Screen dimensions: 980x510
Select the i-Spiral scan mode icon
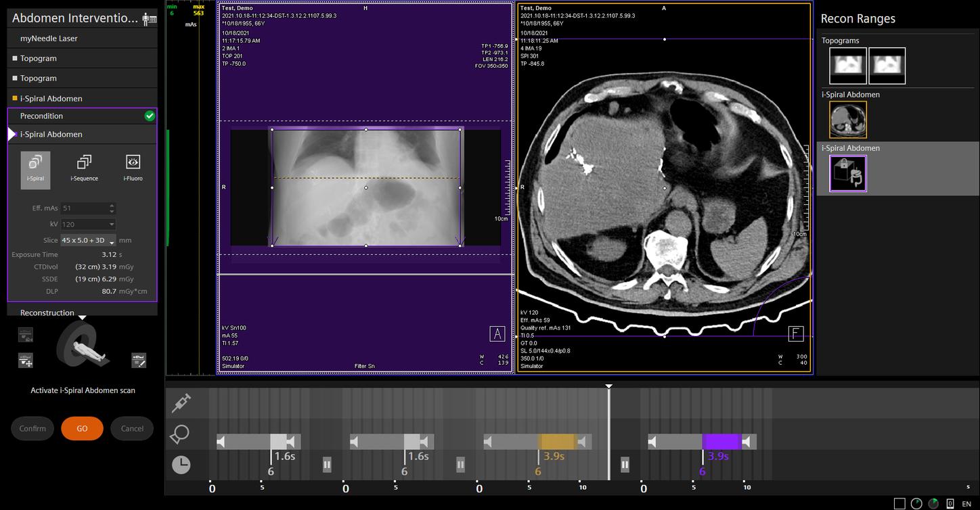(35, 168)
